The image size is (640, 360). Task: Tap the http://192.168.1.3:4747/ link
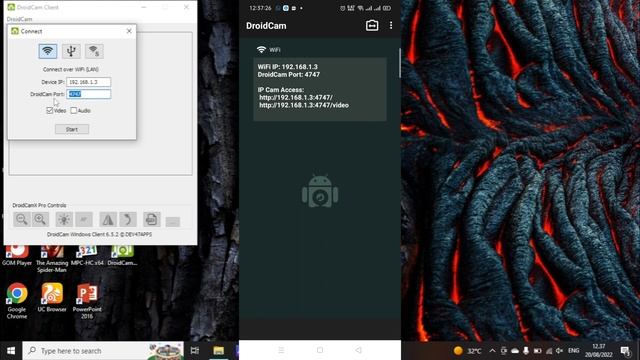tap(296, 98)
